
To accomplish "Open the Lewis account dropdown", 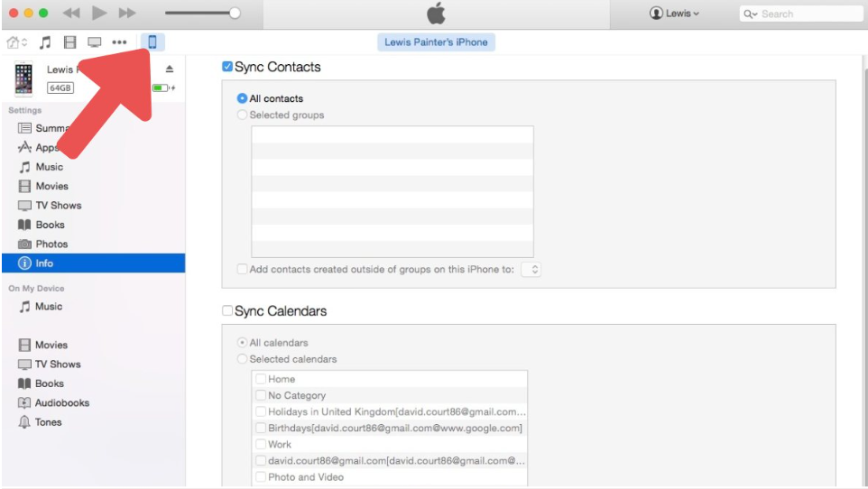I will pos(674,14).
